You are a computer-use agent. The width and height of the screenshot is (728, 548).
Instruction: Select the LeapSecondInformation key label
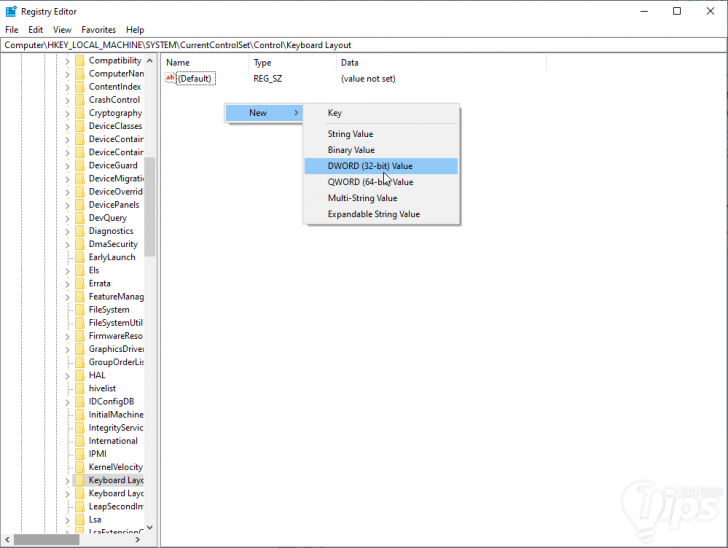point(116,506)
